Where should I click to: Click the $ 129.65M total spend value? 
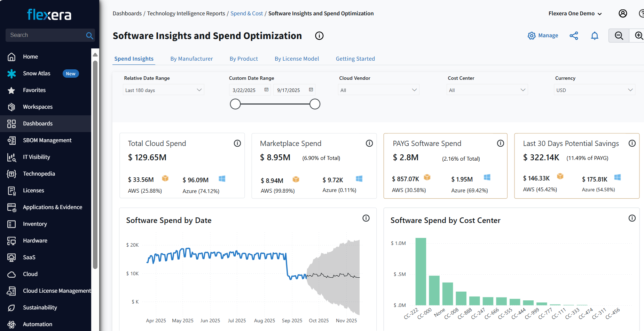coord(147,157)
